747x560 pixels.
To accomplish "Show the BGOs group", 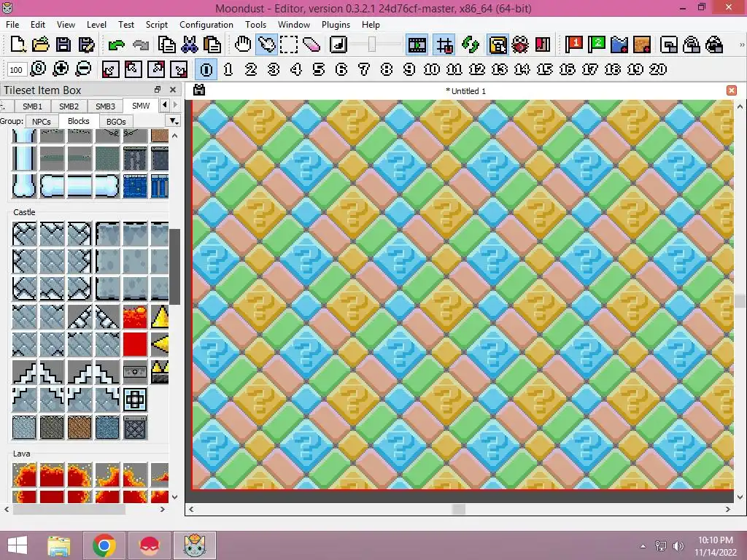I will (x=116, y=122).
